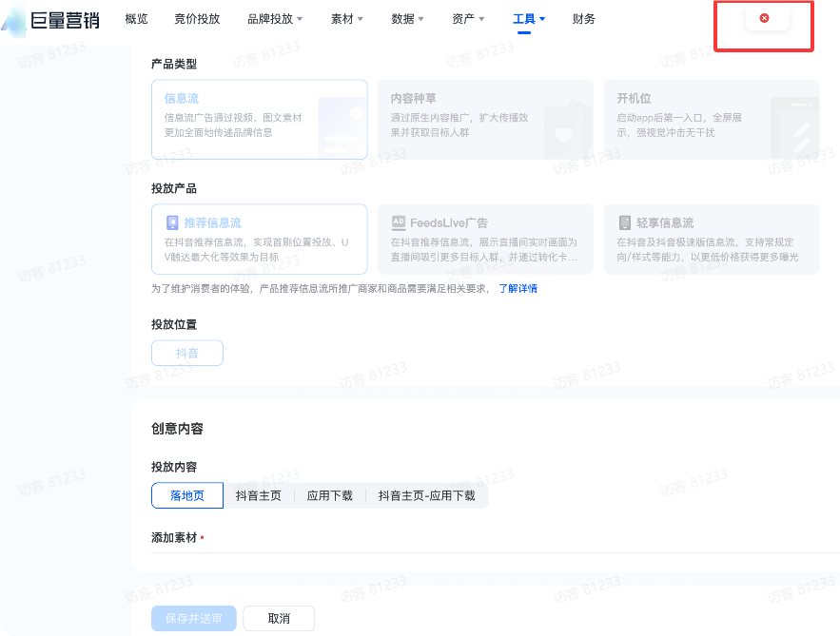Switch to the 落地页 content tab
This screenshot has height=636, width=840.
pyautogui.click(x=187, y=495)
